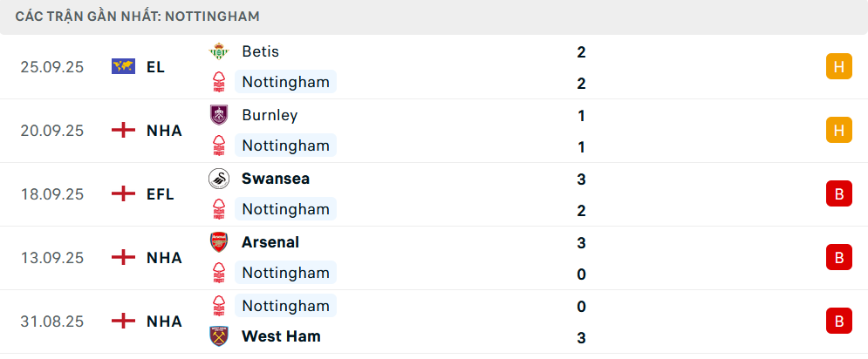
Task: Click the H draw badge for Burnley match
Action: 838,131
